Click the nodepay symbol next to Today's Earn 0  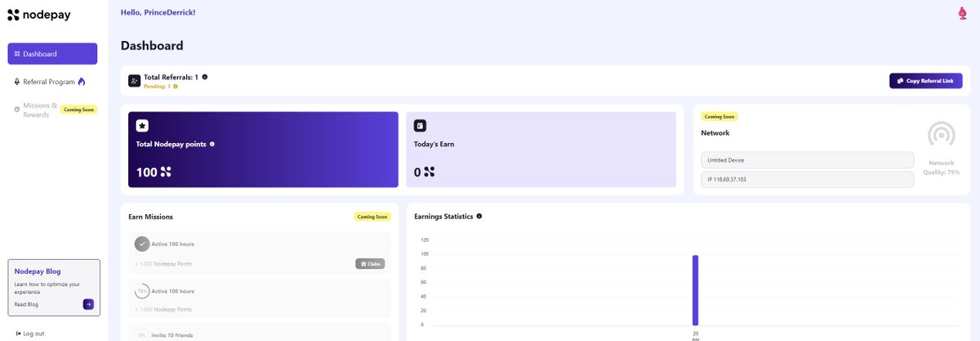(429, 172)
